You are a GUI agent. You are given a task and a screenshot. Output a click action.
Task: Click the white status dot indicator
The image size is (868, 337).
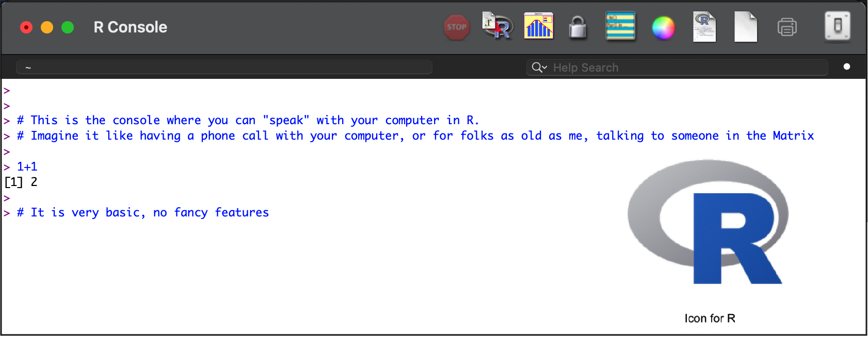(x=847, y=67)
